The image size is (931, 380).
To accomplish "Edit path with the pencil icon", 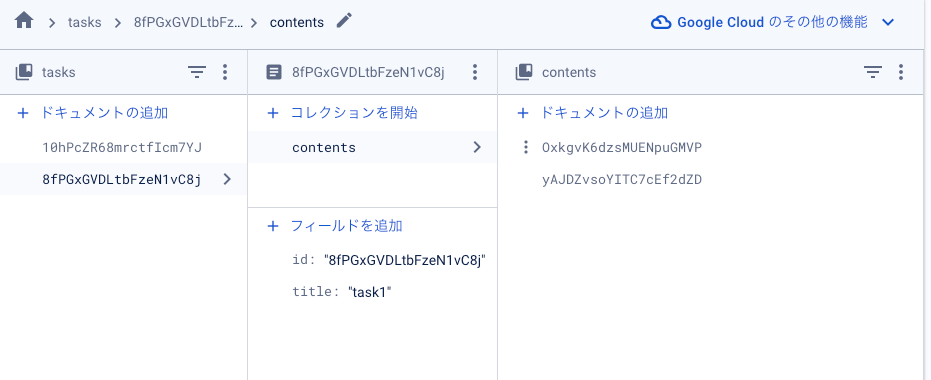I will [344, 21].
